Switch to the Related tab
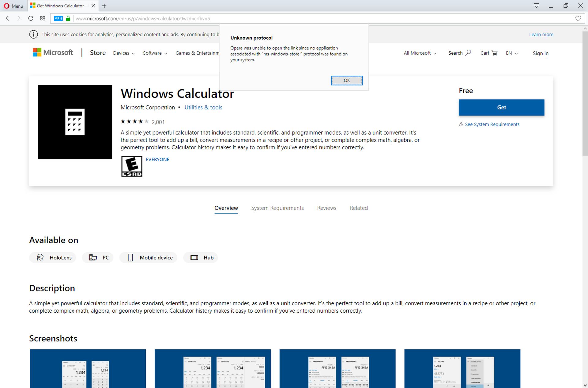 359,208
